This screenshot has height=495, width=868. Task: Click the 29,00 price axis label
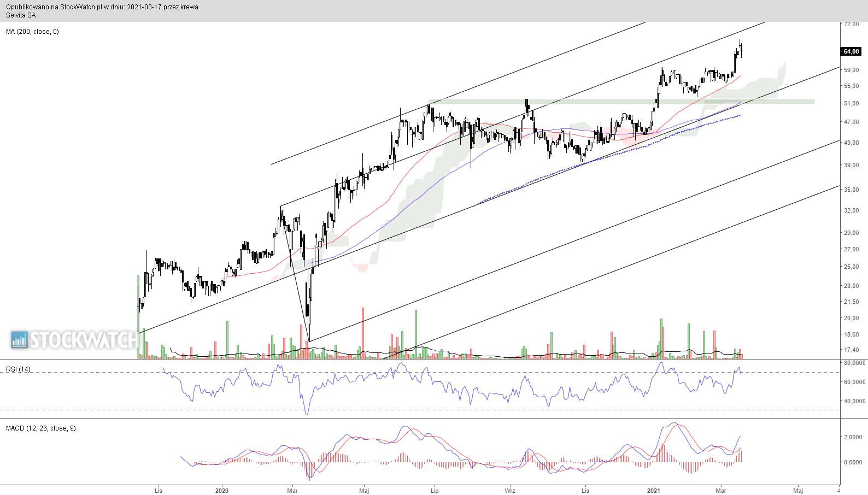(x=851, y=233)
